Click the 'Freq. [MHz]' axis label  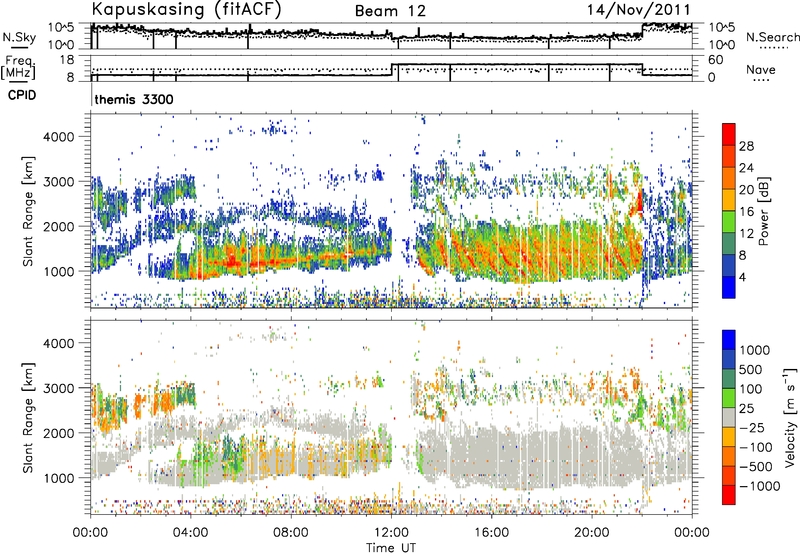[x=18, y=66]
